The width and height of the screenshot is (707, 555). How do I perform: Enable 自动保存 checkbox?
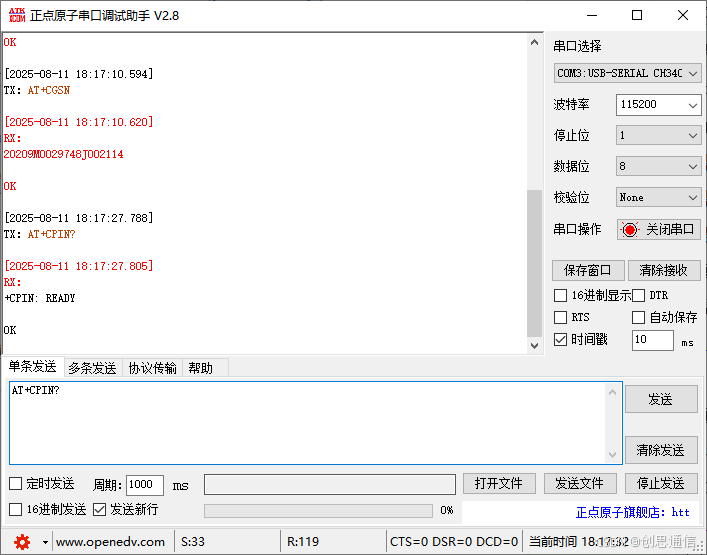click(638, 317)
